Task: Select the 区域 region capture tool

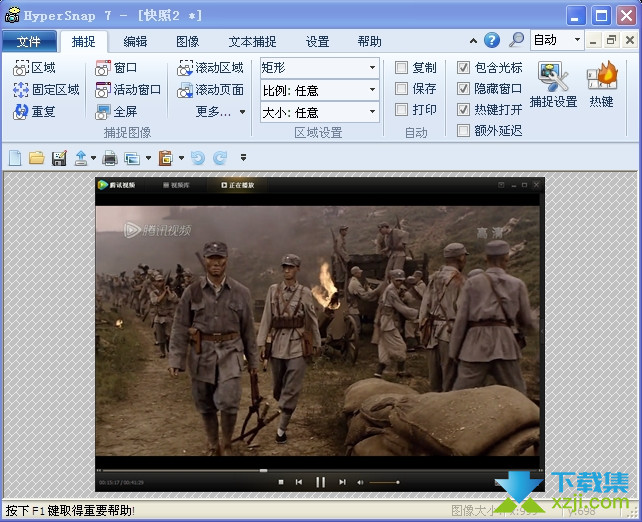Action: [x=34, y=68]
